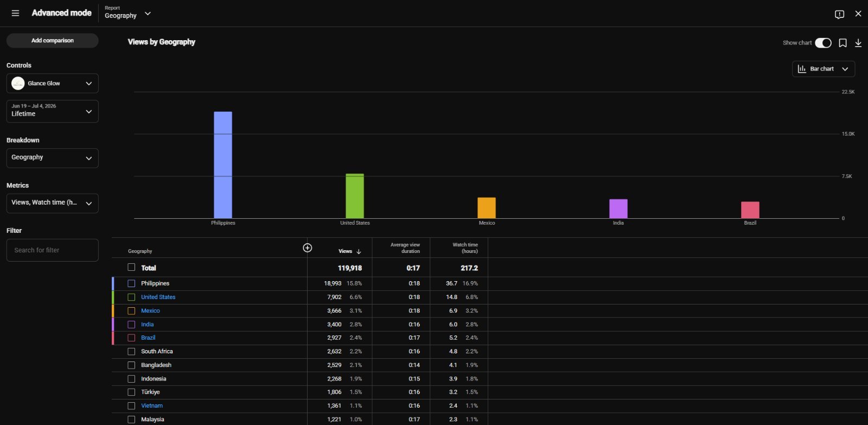Image resolution: width=868 pixels, height=425 pixels.
Task: Click the Glance Glow channel avatar
Action: click(18, 83)
